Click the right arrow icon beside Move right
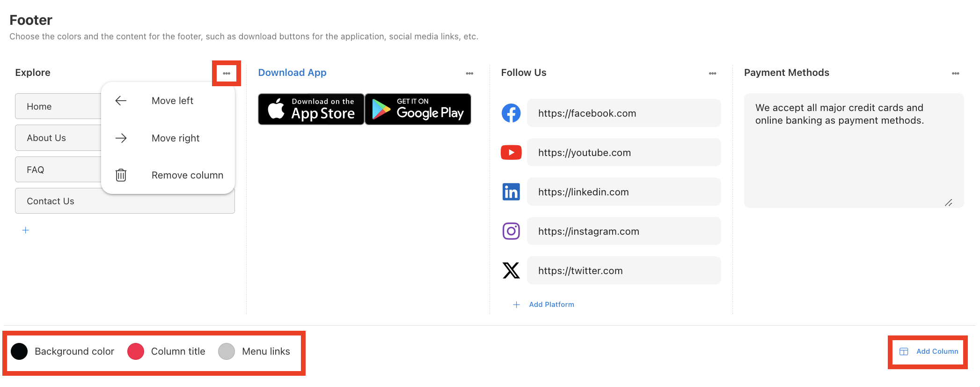This screenshot has height=387, width=980. point(121,138)
